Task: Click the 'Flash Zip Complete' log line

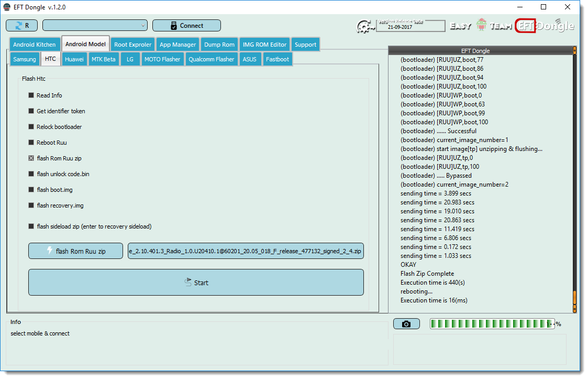Action: (427, 274)
